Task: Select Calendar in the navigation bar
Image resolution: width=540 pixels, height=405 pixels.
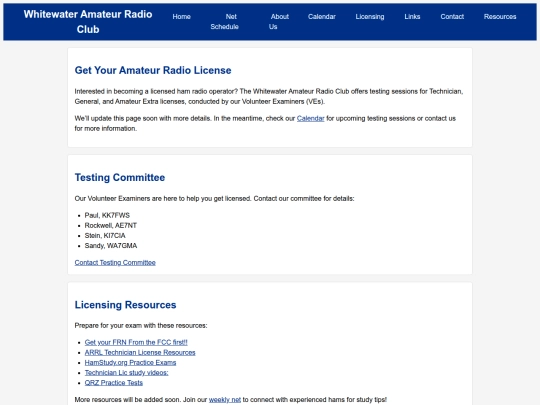Action: click(322, 17)
